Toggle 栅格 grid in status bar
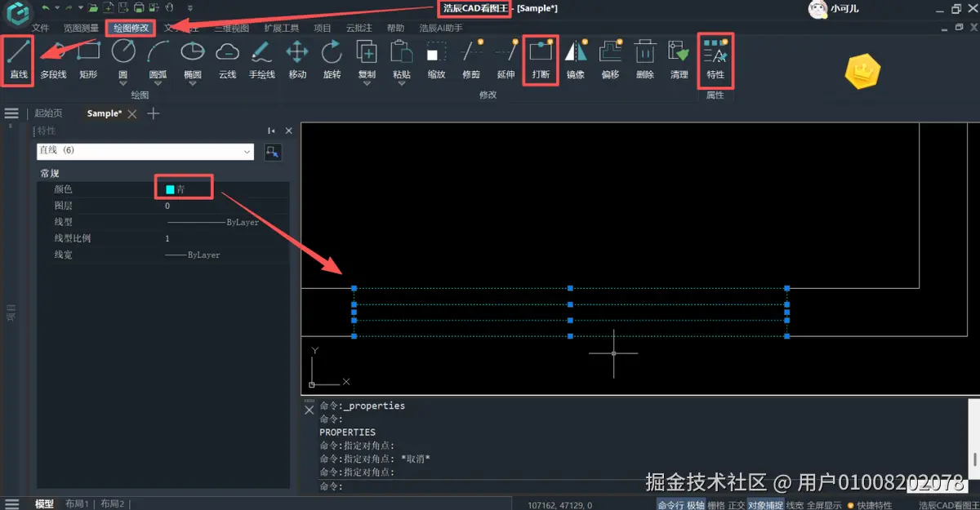The image size is (980, 510). pos(715,505)
